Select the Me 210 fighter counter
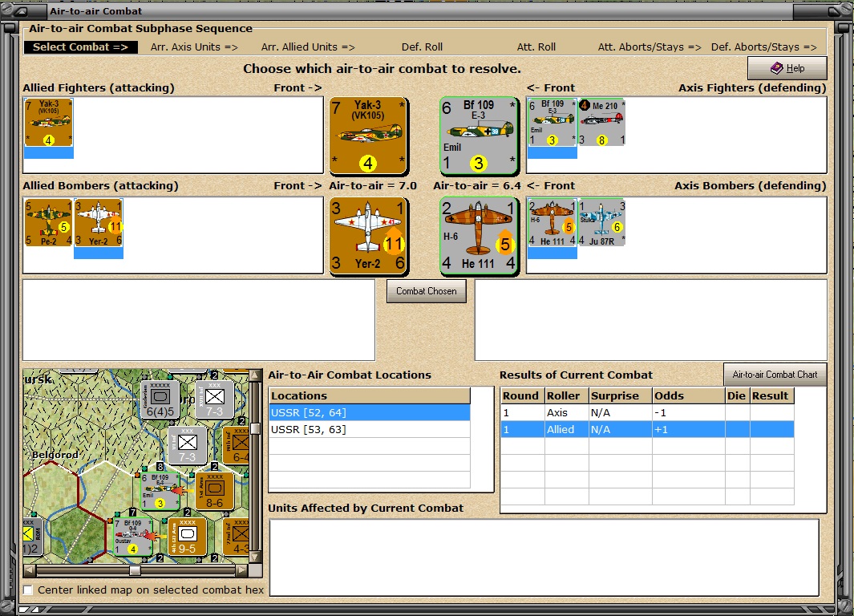This screenshot has height=616, width=854. (601, 123)
